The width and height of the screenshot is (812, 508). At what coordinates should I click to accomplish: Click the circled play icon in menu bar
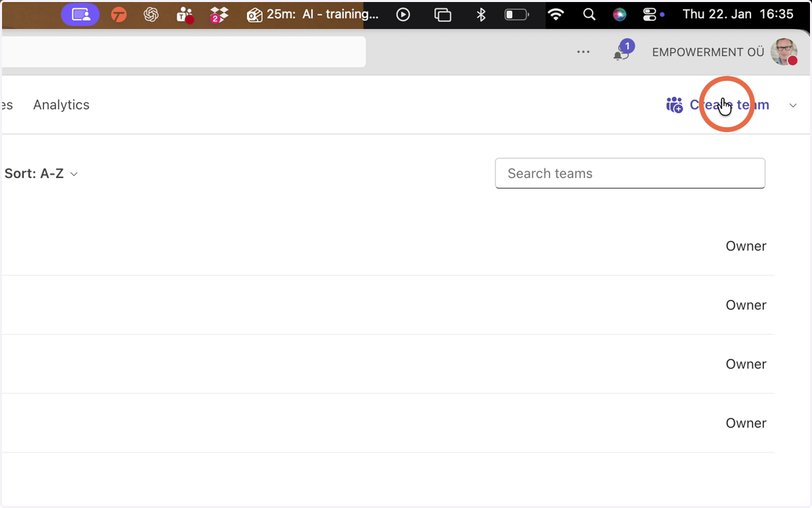point(403,14)
